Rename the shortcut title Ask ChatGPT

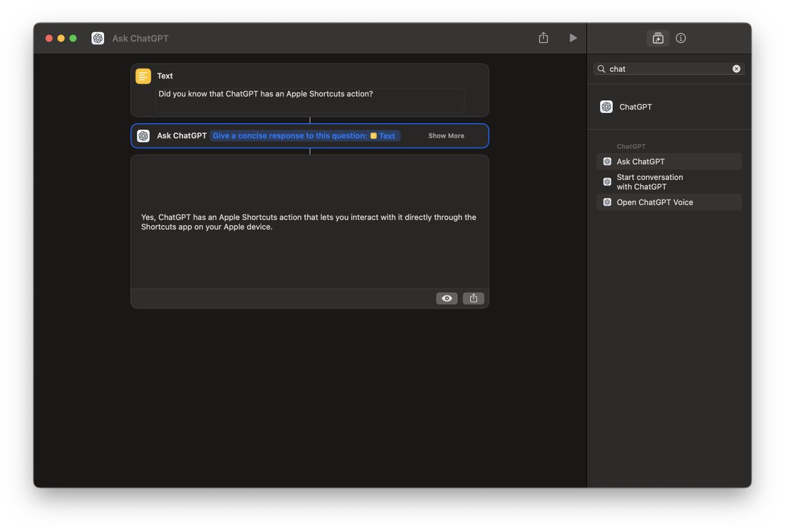(x=140, y=39)
